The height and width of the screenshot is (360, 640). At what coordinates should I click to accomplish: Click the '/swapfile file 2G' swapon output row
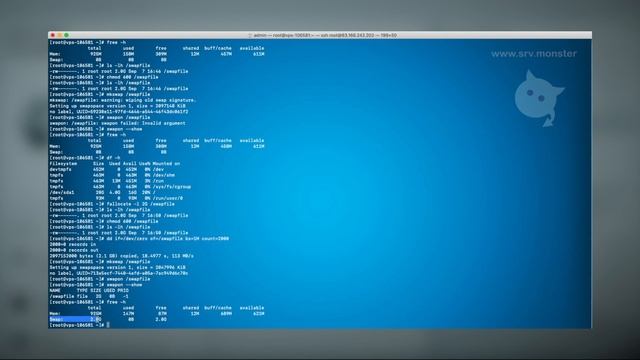tap(89, 296)
